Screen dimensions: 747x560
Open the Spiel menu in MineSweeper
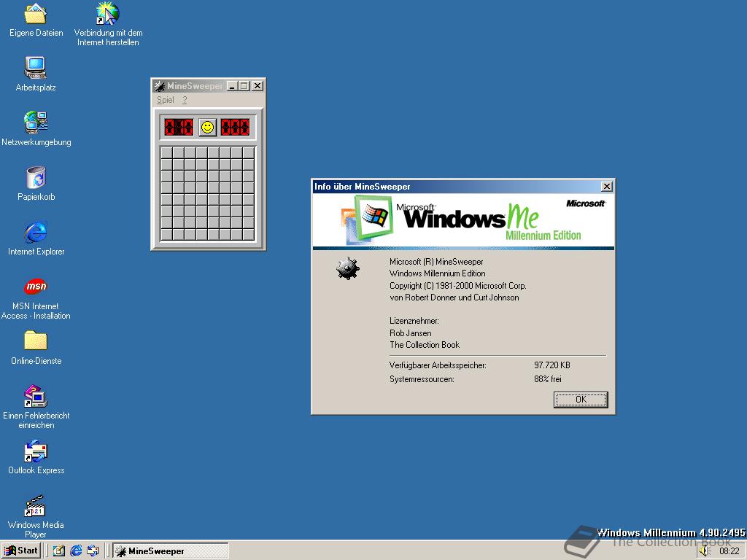point(166,100)
